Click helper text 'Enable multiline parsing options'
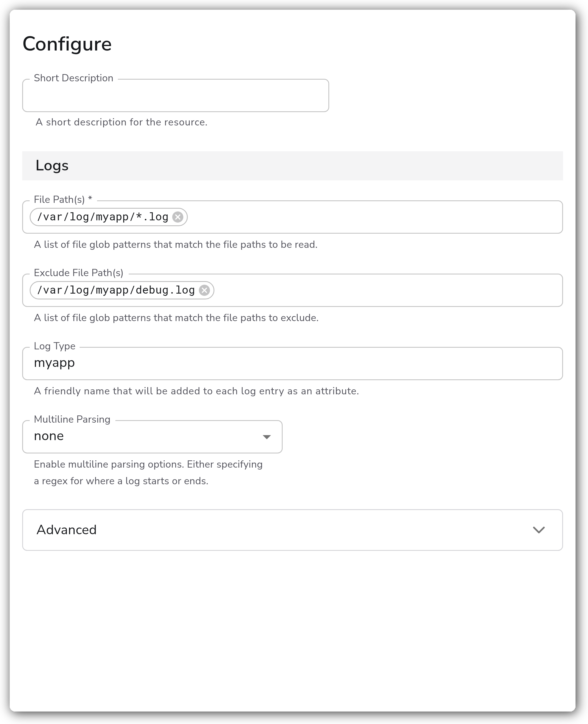 coord(148,473)
